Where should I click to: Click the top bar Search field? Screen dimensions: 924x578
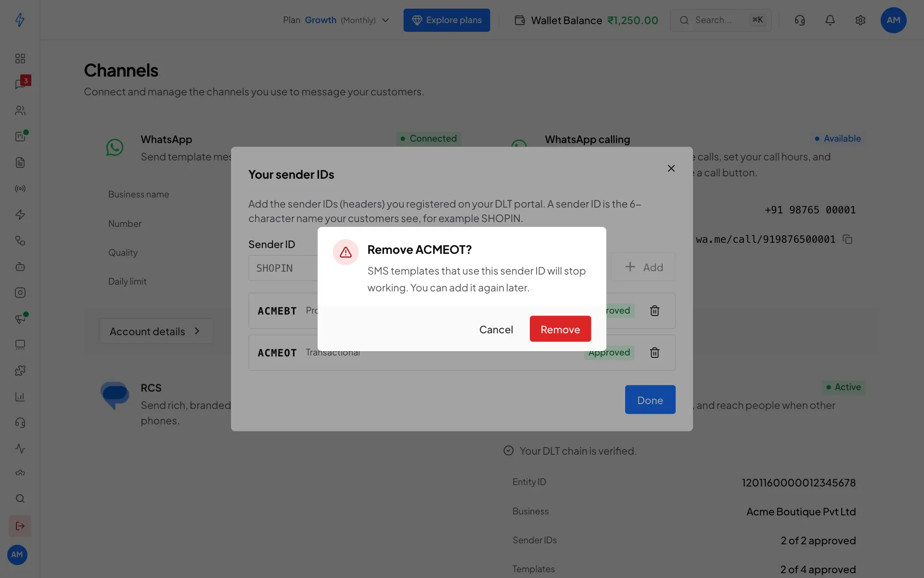(720, 20)
